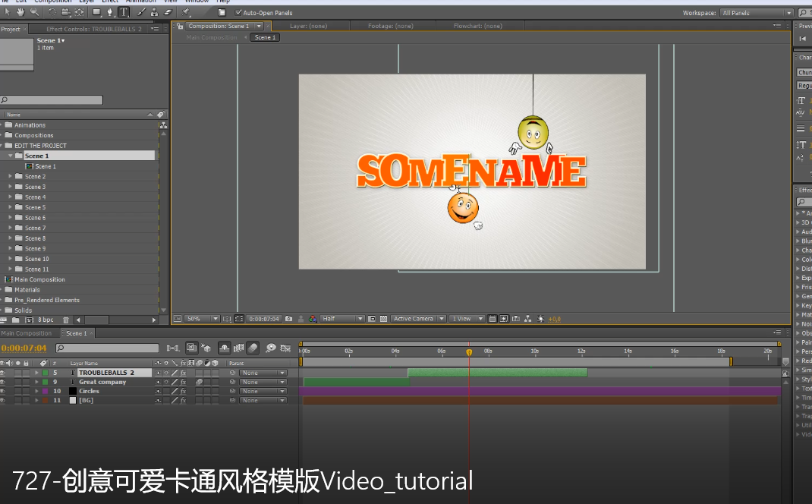Click the 8 bpc color depth button
812x504 pixels.
tap(46, 320)
